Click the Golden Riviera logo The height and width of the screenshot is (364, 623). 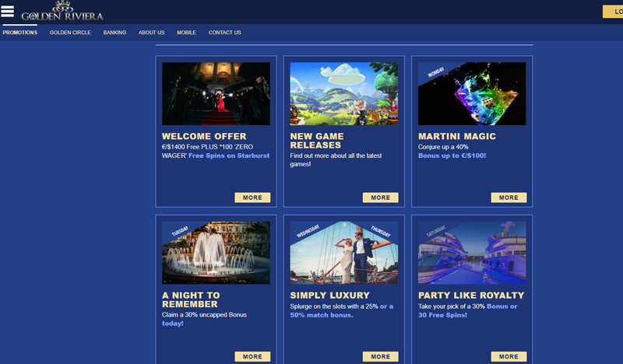pos(62,12)
